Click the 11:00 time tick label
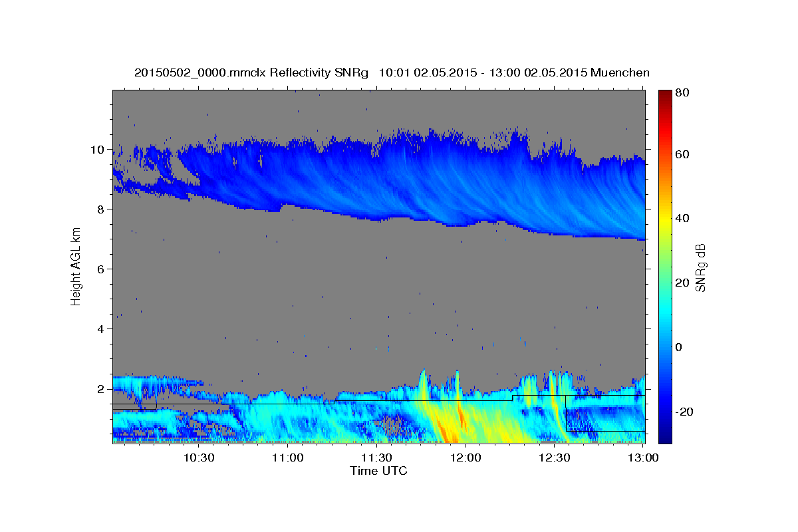Viewport: 798px width, 532px height. (x=288, y=458)
